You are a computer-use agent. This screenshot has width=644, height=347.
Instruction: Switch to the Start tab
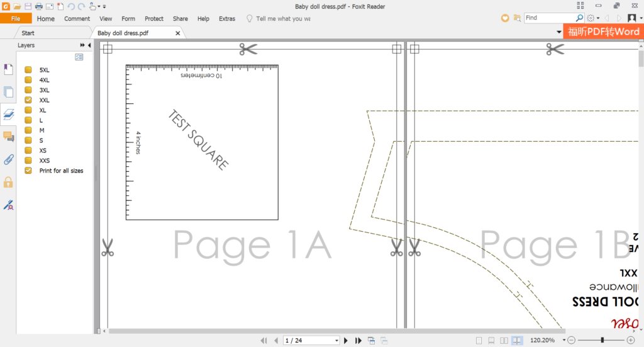28,33
